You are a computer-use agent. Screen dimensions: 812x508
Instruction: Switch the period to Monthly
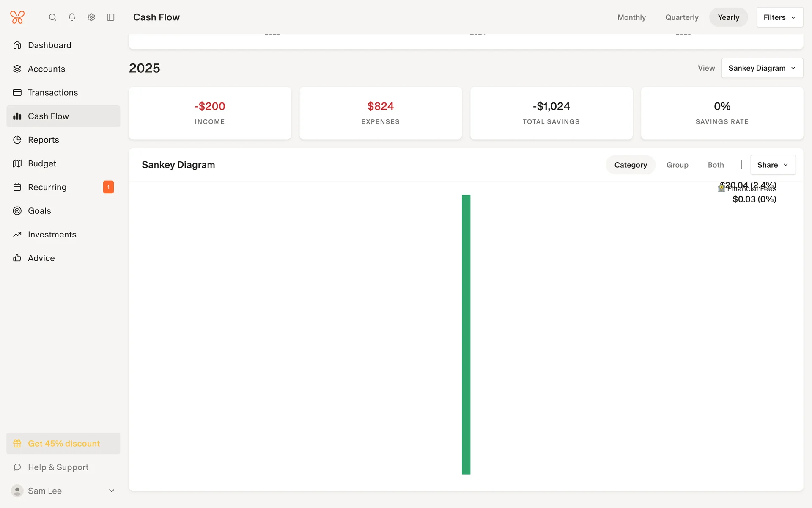(631, 17)
